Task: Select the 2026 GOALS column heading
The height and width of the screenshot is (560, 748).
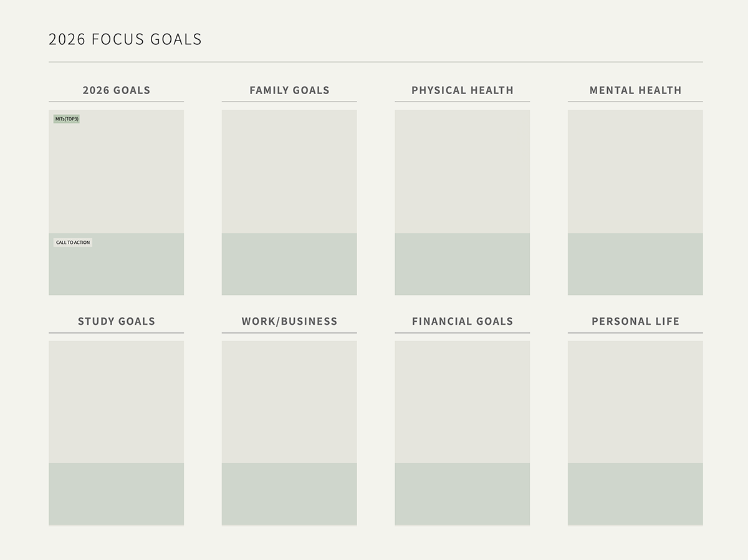Action: (x=117, y=90)
